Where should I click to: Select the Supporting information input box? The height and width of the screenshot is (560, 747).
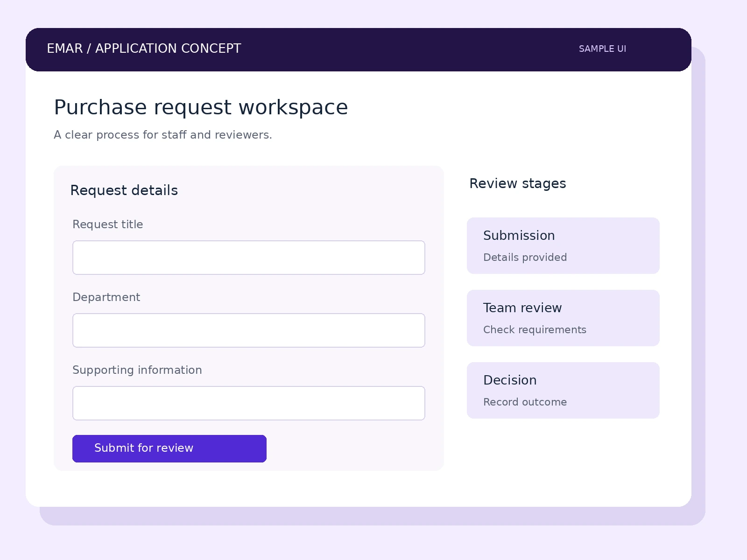pos(249,403)
